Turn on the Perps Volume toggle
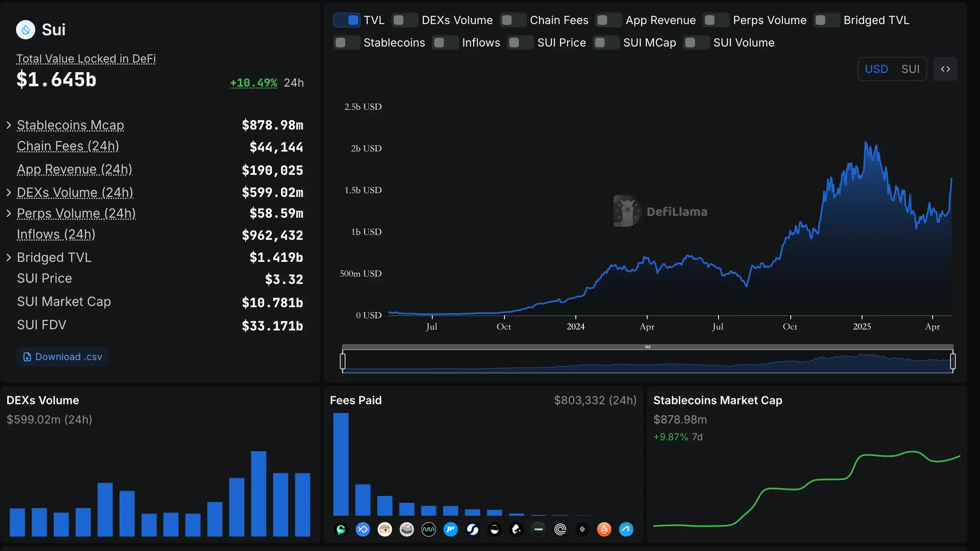The width and height of the screenshot is (980, 551). click(x=716, y=20)
